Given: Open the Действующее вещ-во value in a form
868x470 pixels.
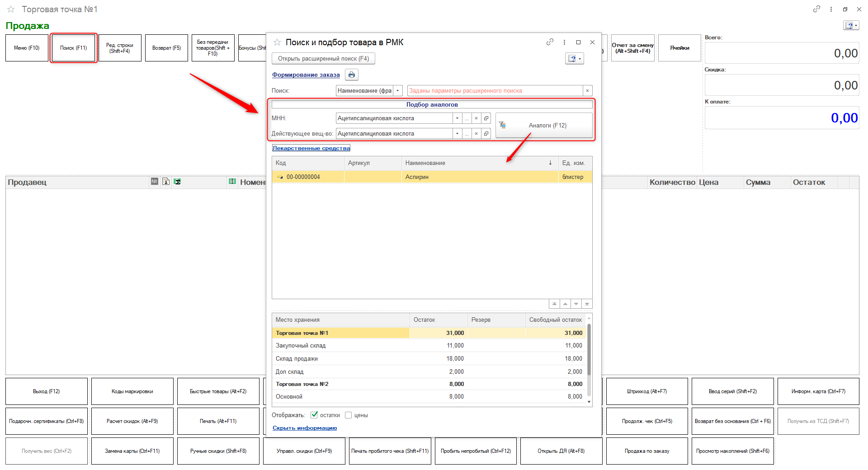Looking at the screenshot, I should (486, 133).
